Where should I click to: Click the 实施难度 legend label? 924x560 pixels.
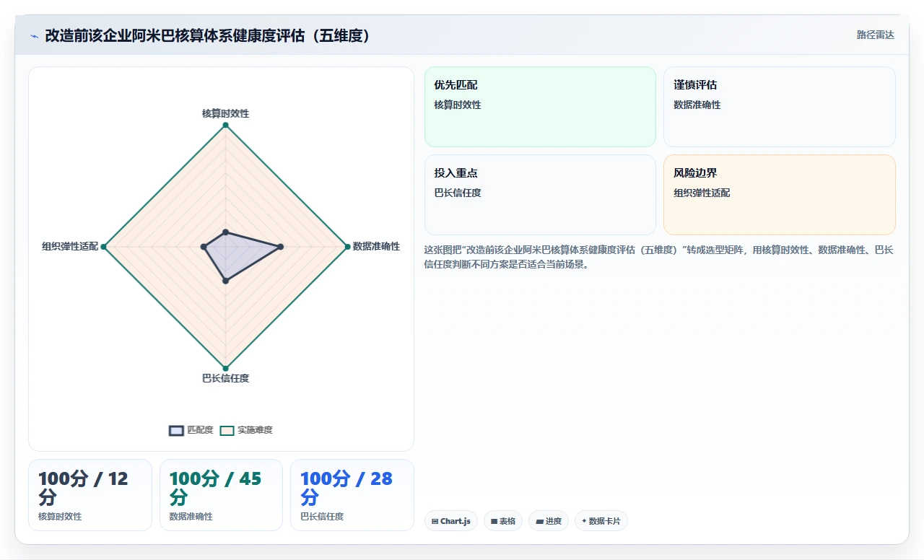255,430
